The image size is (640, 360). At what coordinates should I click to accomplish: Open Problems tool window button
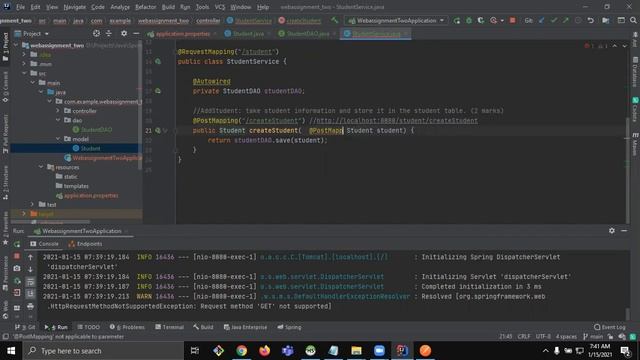pyautogui.click(x=127, y=327)
